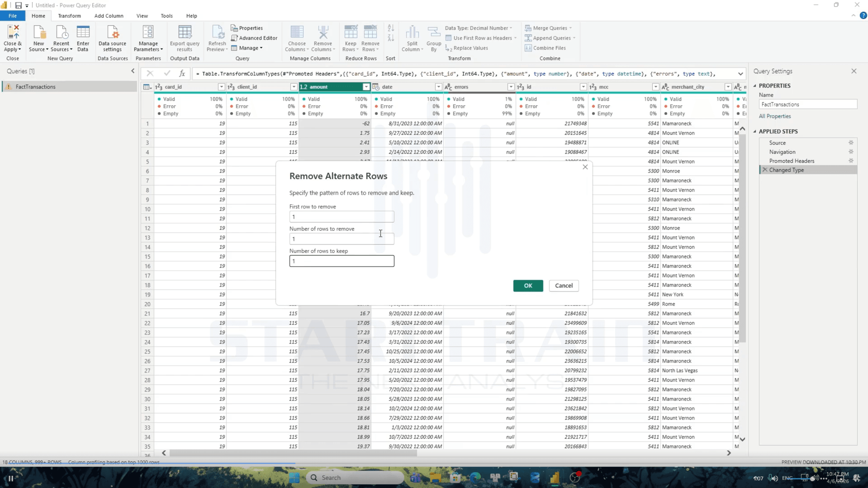
Task: Select the FactTransactions query
Action: [70, 87]
